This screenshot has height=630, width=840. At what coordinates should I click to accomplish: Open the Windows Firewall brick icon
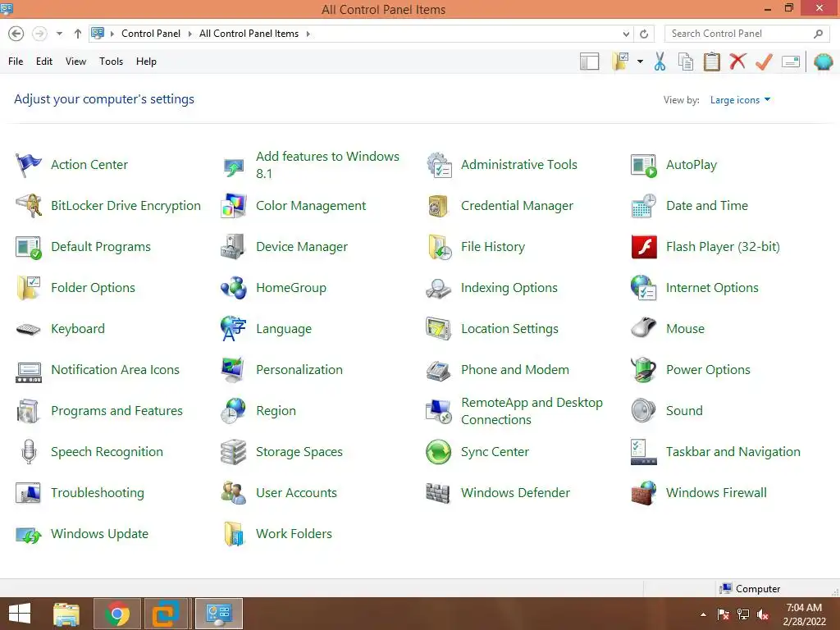644,493
